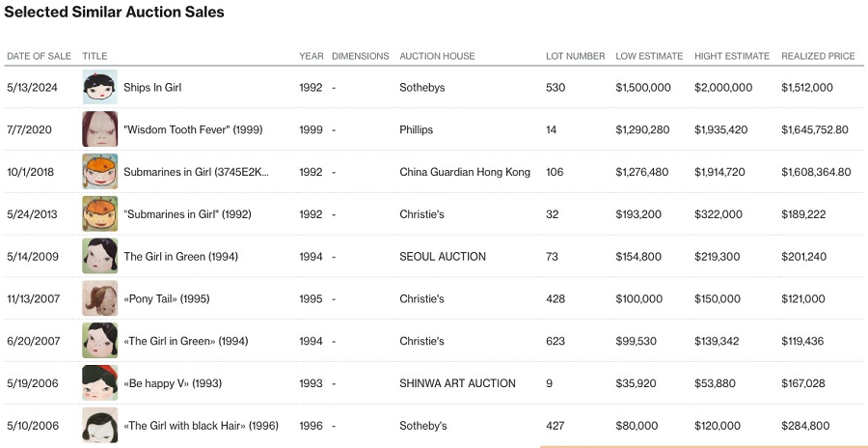Click the Lot Number column header
868x448 pixels.
point(575,56)
